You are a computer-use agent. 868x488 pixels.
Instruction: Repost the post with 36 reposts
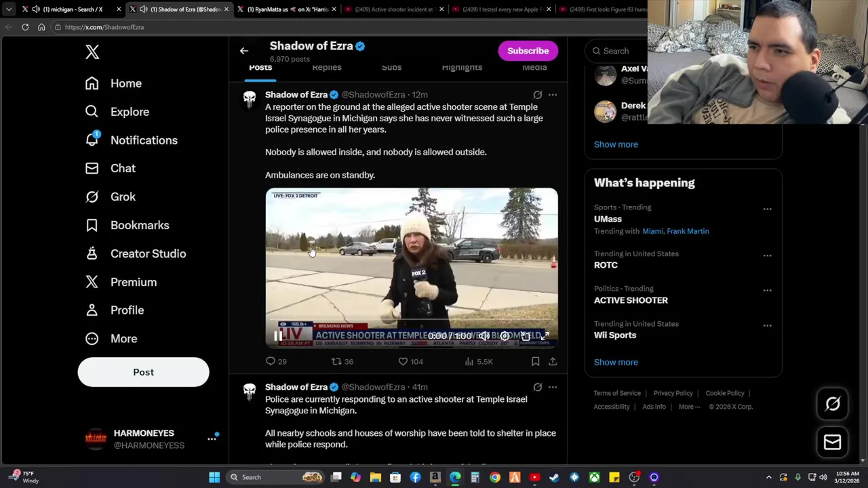(342, 362)
